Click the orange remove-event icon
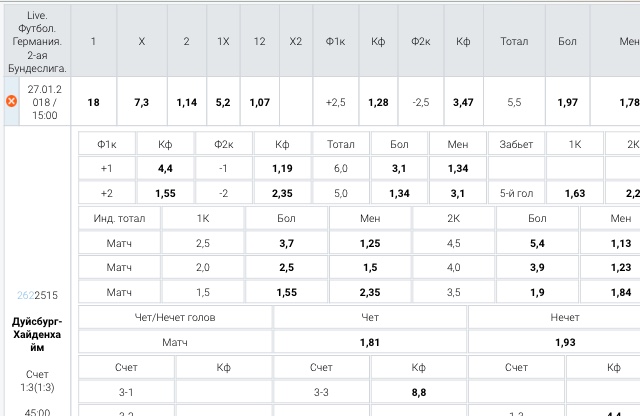 point(11,102)
